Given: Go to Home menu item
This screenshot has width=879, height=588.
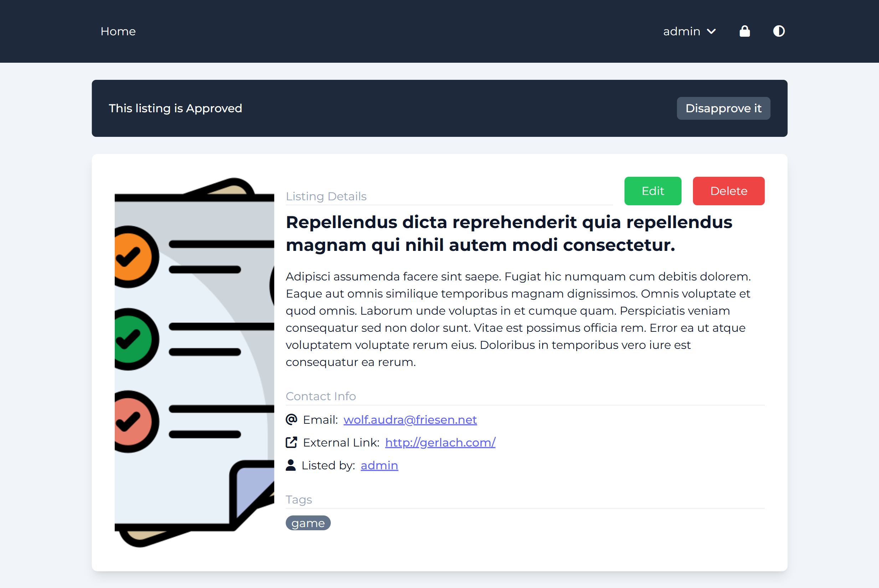Looking at the screenshot, I should tap(118, 31).
